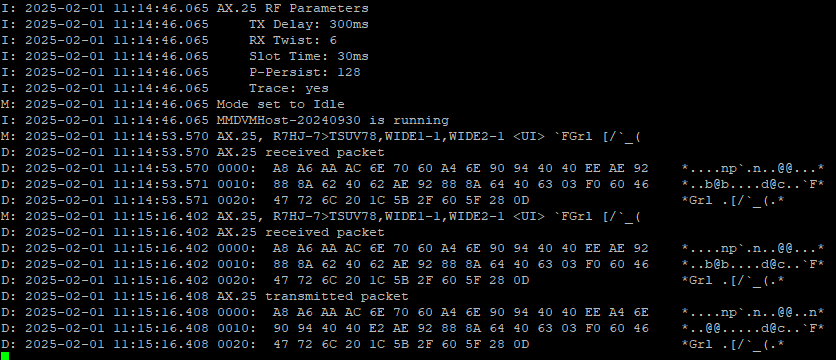Click the 'TX Delay: 300ms' text
Viewport: 836px width, 360px height.
pos(309,25)
